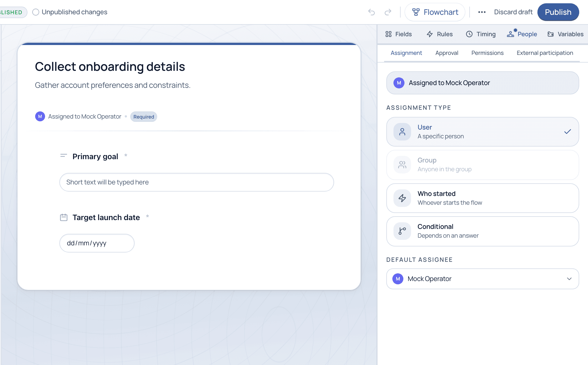Switch to the Timing tab
The image size is (588, 365).
(481, 34)
